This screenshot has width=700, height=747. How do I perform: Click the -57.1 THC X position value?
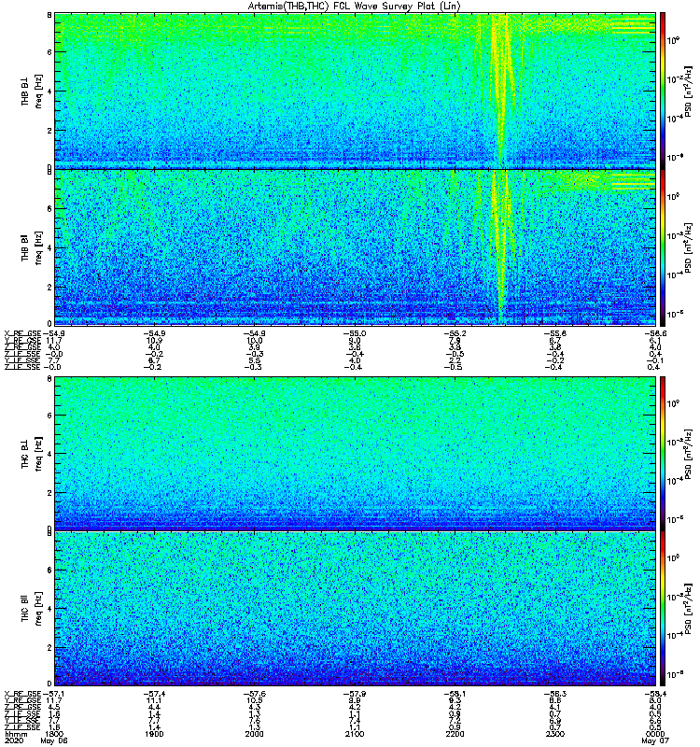click(x=53, y=694)
